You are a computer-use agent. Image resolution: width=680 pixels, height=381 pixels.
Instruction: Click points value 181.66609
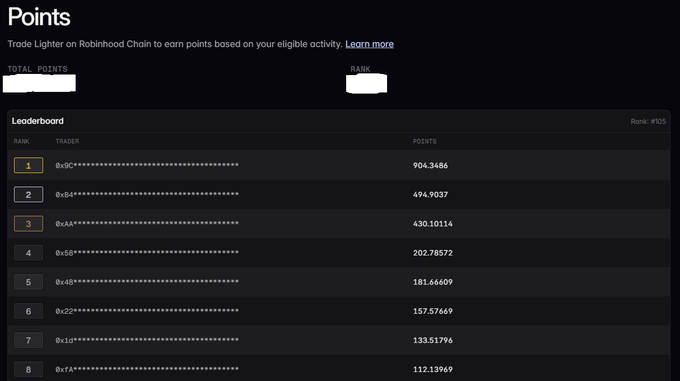click(x=432, y=282)
